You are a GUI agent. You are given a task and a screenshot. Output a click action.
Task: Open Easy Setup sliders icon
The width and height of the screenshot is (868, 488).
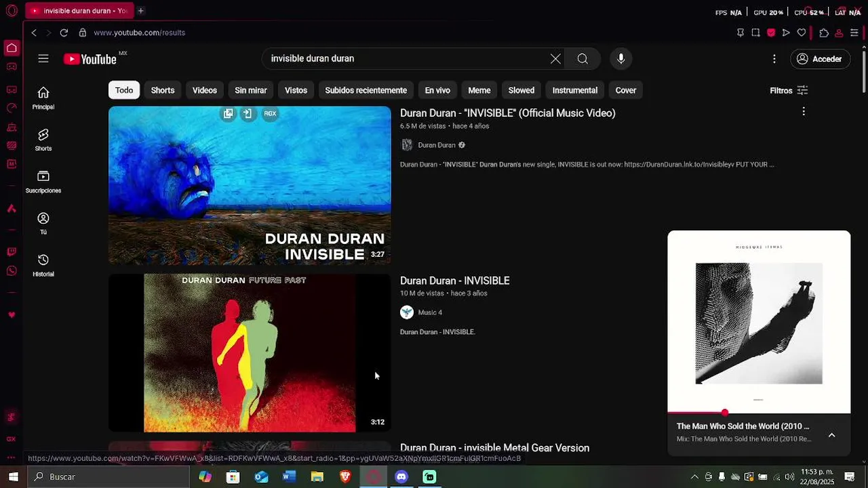coord(854,33)
